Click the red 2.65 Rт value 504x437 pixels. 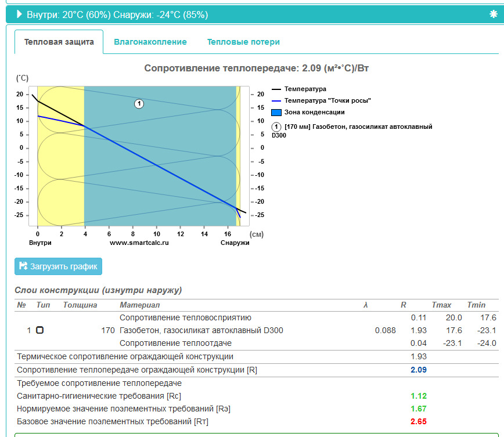coord(419,421)
